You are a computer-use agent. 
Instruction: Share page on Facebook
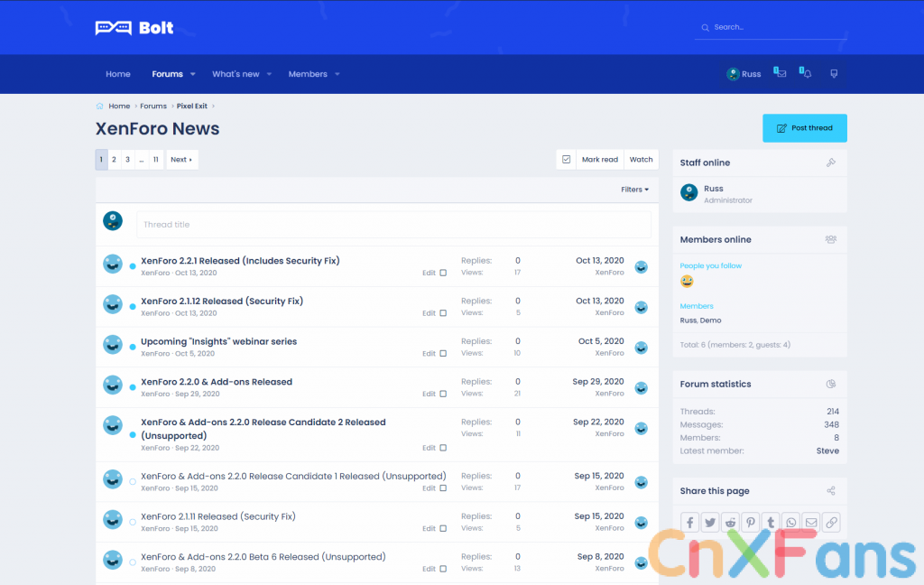(x=690, y=523)
